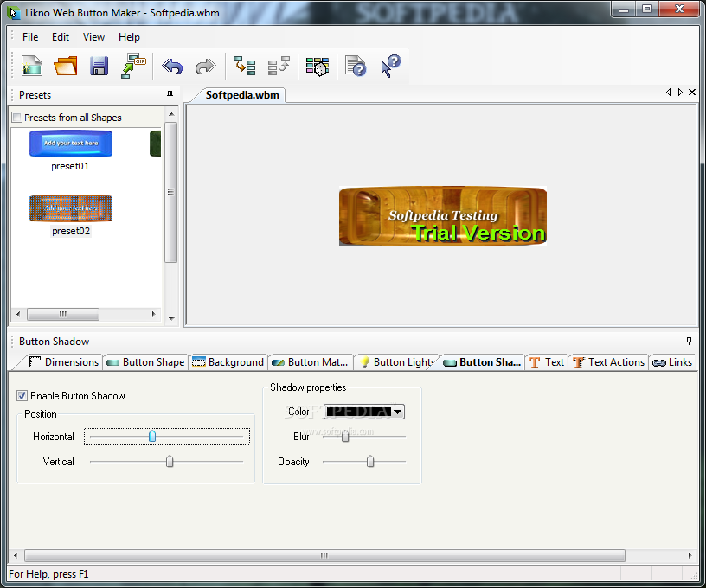The image size is (706, 588).
Task: Click the Presets list up scroll arrow
Action: 171,114
